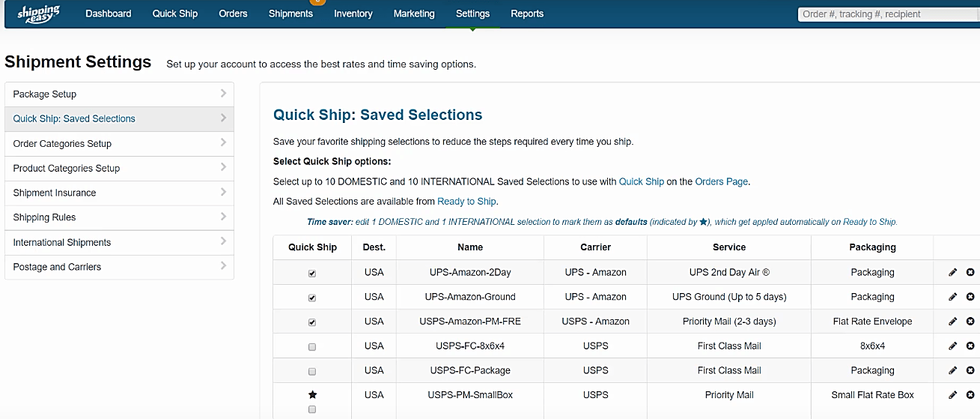Edit the USPS-Amazon-PM-FRE saved selection
The width and height of the screenshot is (980, 419).
coord(953,321)
